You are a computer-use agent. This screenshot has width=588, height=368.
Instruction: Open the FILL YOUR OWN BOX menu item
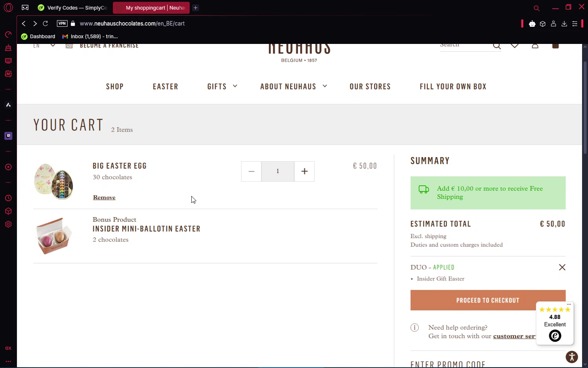pyautogui.click(x=453, y=86)
